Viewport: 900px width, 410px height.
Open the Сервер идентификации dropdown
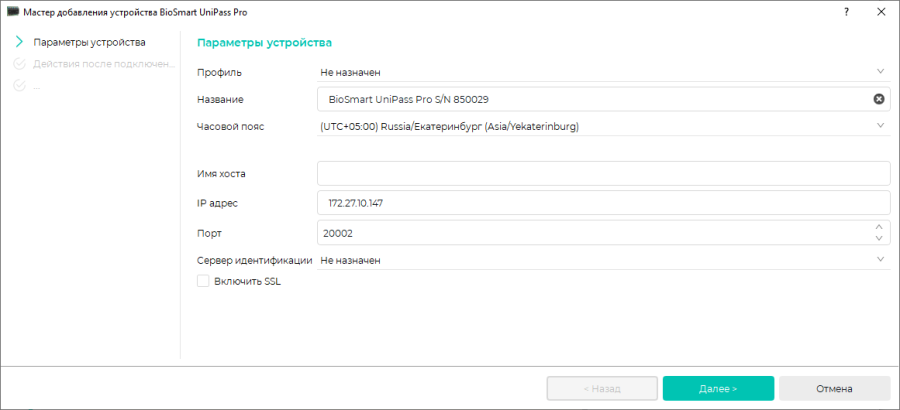click(x=603, y=260)
